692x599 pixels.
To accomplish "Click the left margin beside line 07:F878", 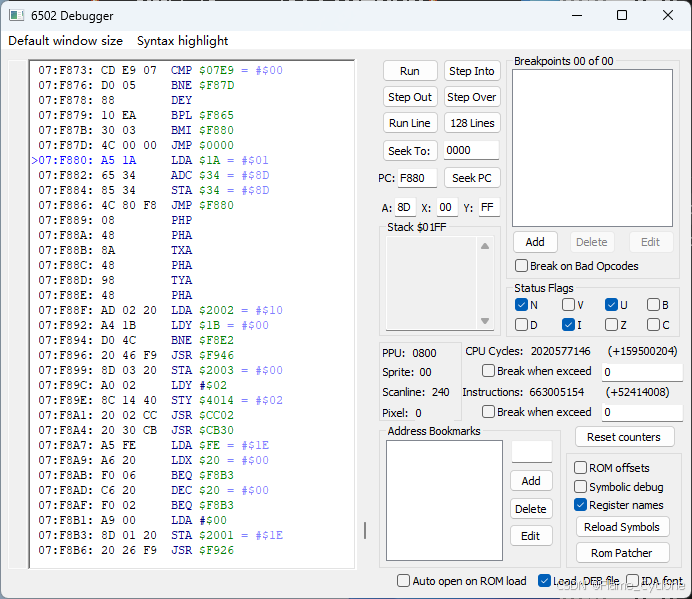I will (x=19, y=100).
